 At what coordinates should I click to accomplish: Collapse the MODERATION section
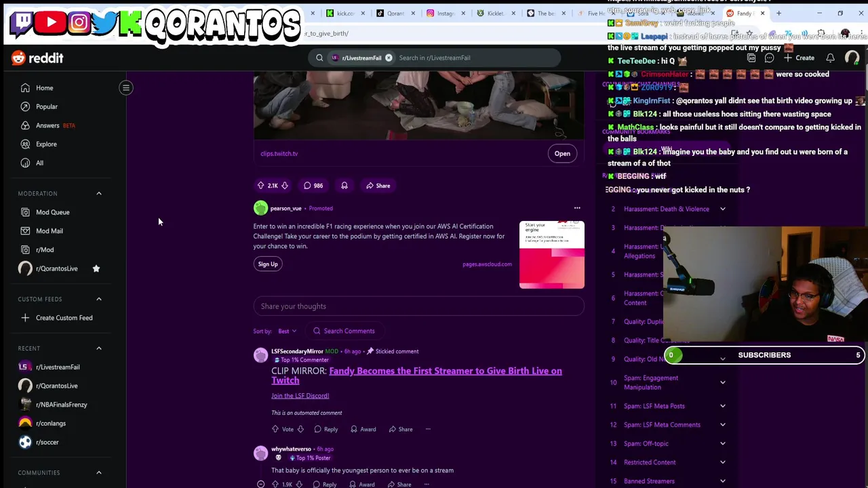99,193
